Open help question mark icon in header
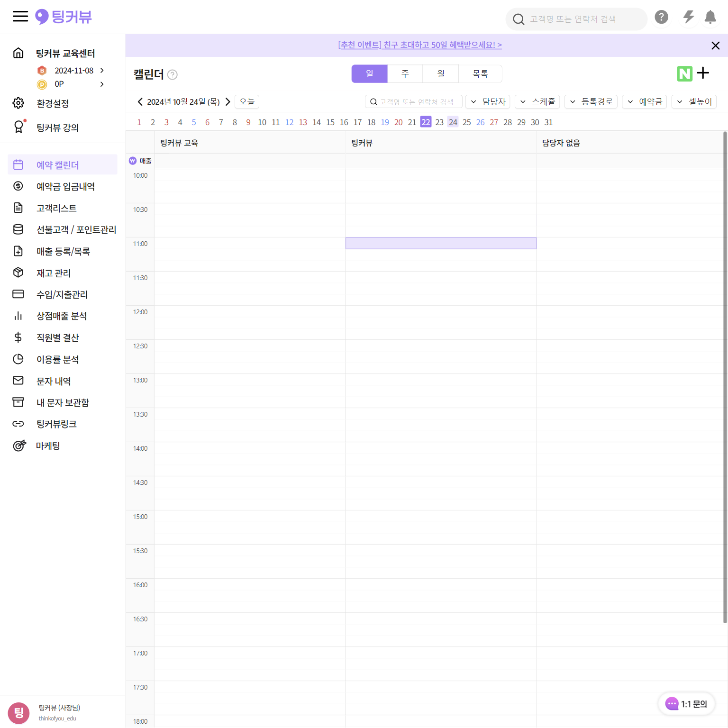 pyautogui.click(x=661, y=17)
